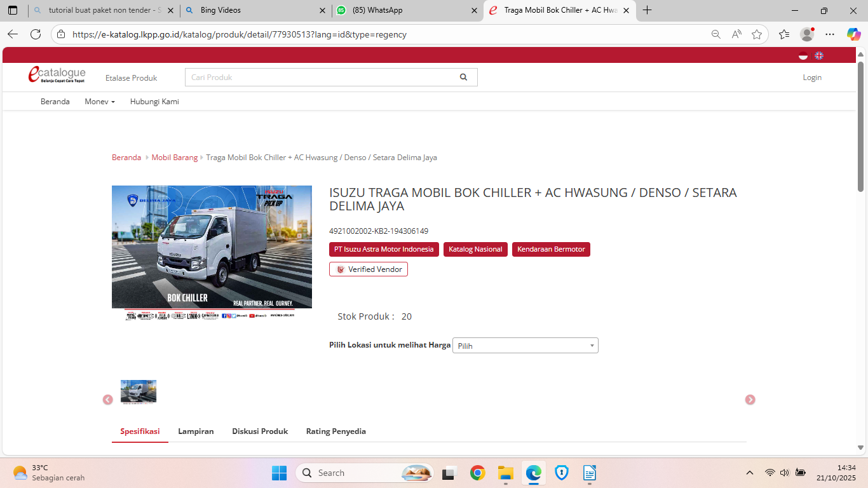Open Read aloud from the address bar
Screen dimensions: 868x488
click(736, 34)
